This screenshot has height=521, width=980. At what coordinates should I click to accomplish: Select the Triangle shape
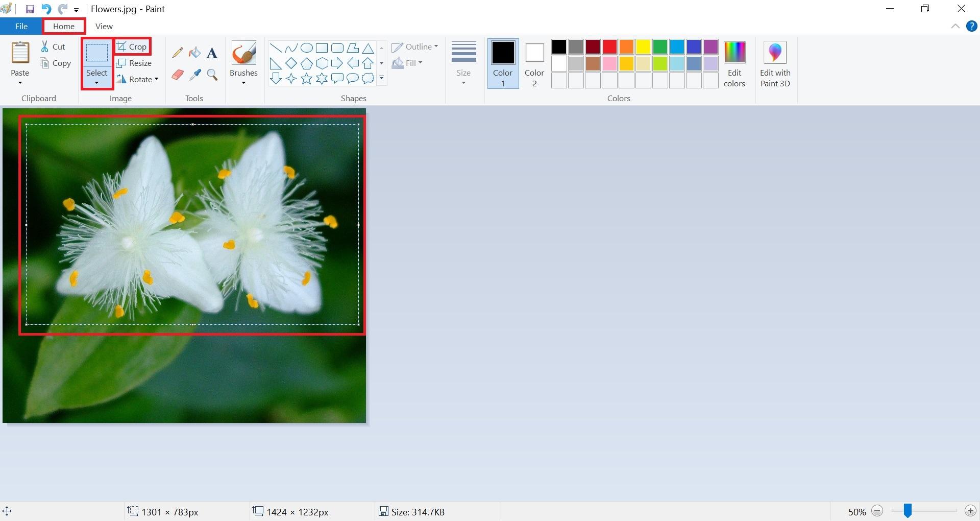[x=367, y=49]
